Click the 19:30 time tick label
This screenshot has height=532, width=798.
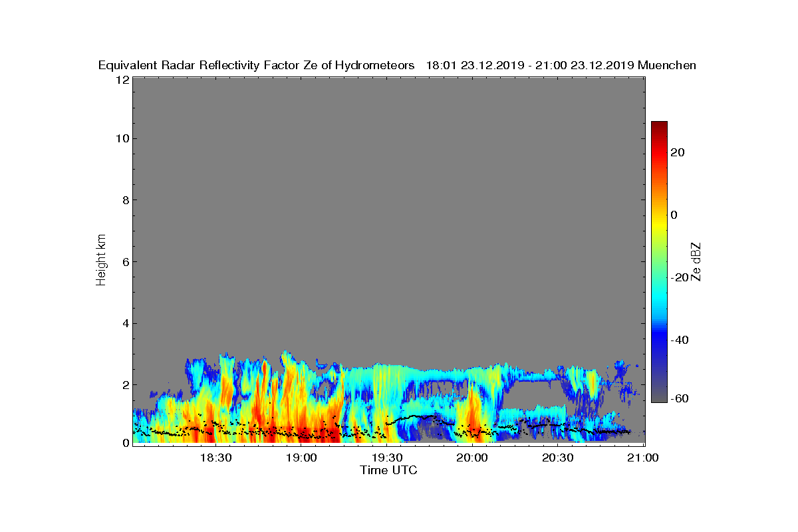(x=387, y=458)
